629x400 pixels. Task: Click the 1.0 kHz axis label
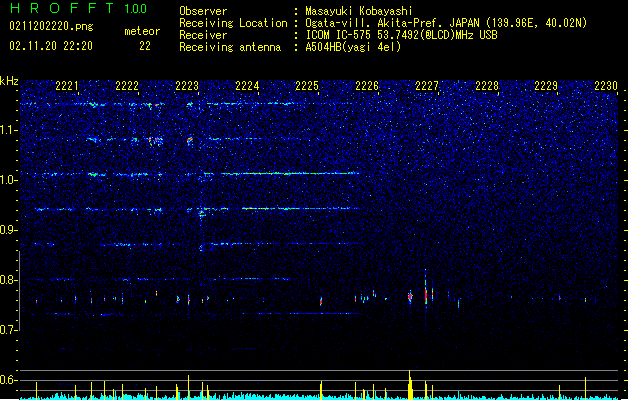click(8, 180)
